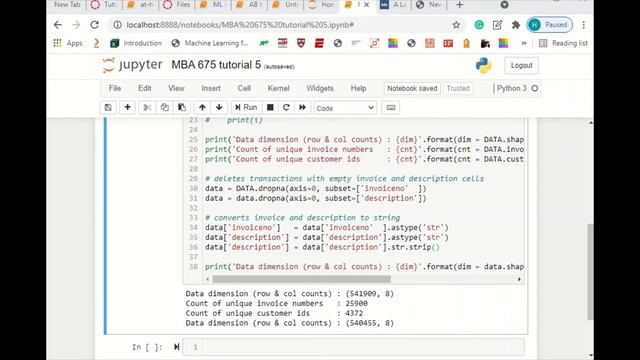The height and width of the screenshot is (360, 640).
Task: Bookmark this page with star icon
Action: (456, 25)
